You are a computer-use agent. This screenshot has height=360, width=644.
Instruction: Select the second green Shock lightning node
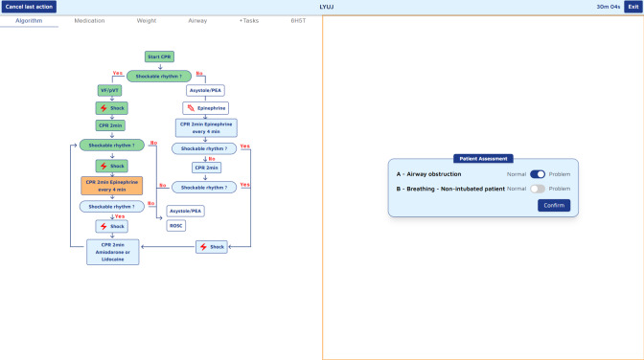(x=112, y=166)
